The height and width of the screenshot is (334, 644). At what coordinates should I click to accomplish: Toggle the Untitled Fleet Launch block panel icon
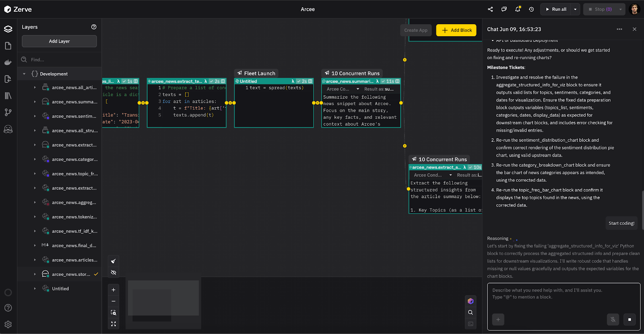tap(310, 81)
